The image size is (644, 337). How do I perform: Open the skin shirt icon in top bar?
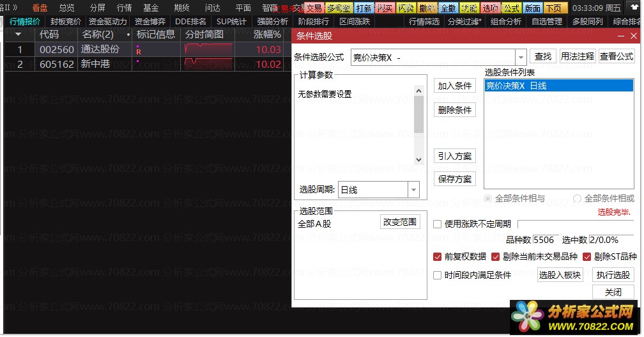tap(634, 8)
